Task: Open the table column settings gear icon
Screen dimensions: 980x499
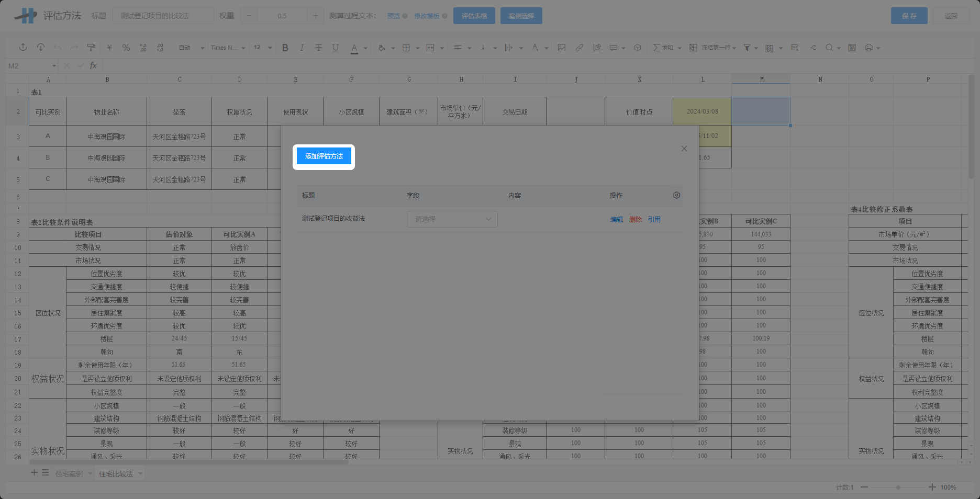Action: [x=676, y=195]
